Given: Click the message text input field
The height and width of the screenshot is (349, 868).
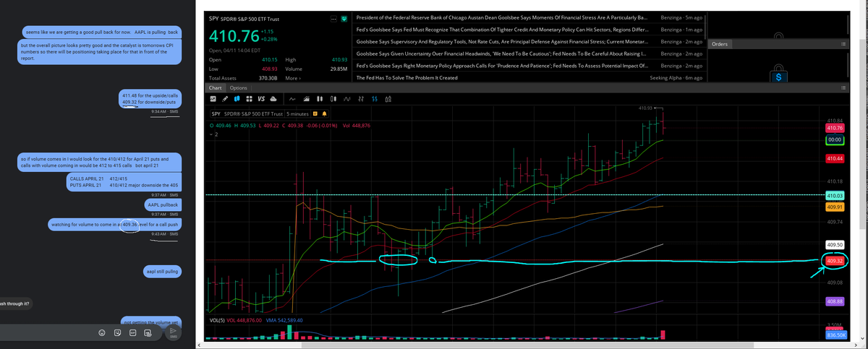Looking at the screenshot, I should coord(46,332).
